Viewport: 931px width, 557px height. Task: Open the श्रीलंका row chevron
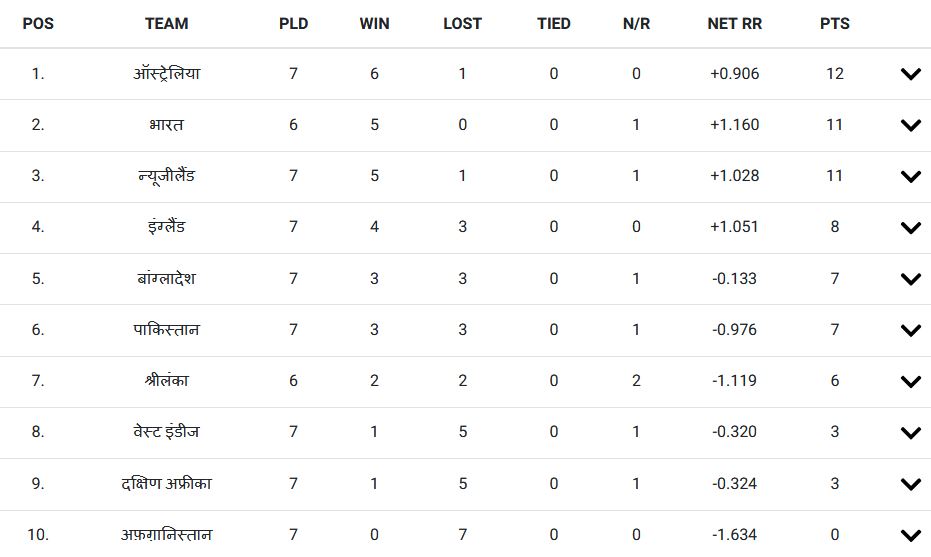(x=910, y=382)
